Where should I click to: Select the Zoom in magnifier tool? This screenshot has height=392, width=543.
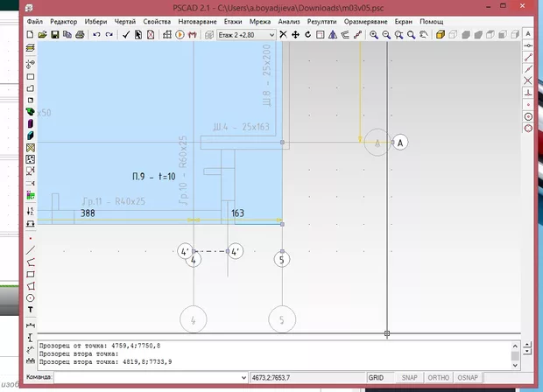tap(374, 35)
